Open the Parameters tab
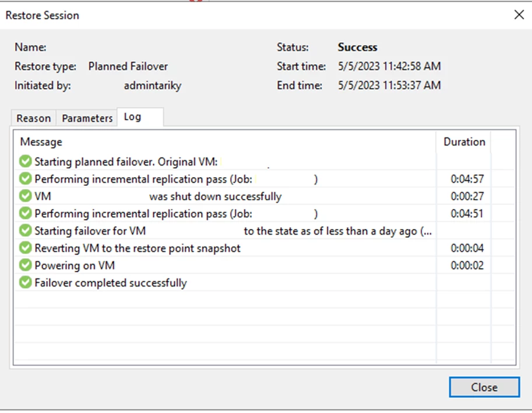The image size is (532, 413). click(x=87, y=118)
